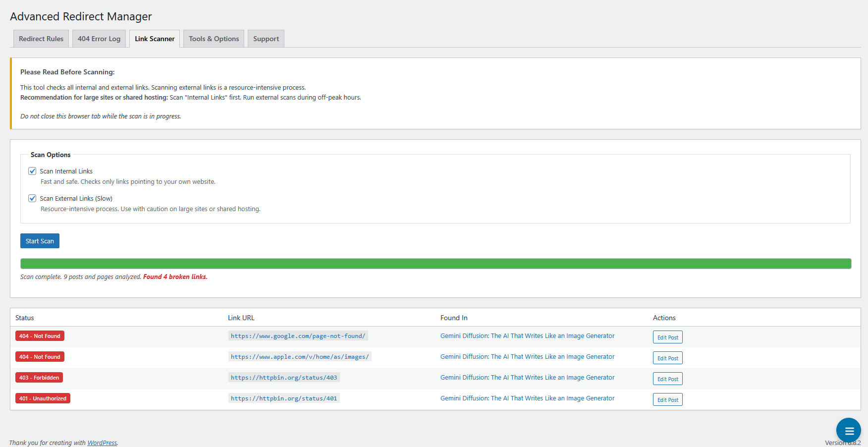Switch to the 404 Error Log tab
Screen dimensions: 868x447
coord(99,39)
